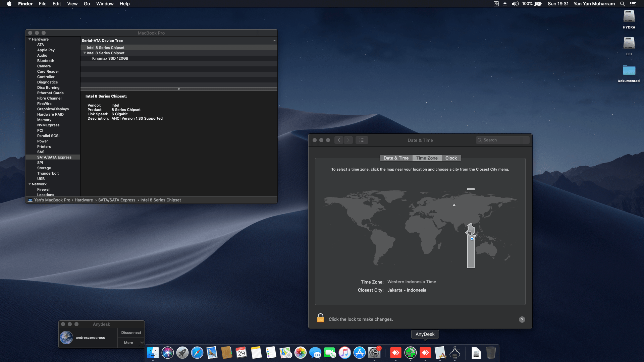Viewport: 644px width, 362px height.
Task: Collapse the Network tree section
Action: pyautogui.click(x=30, y=184)
